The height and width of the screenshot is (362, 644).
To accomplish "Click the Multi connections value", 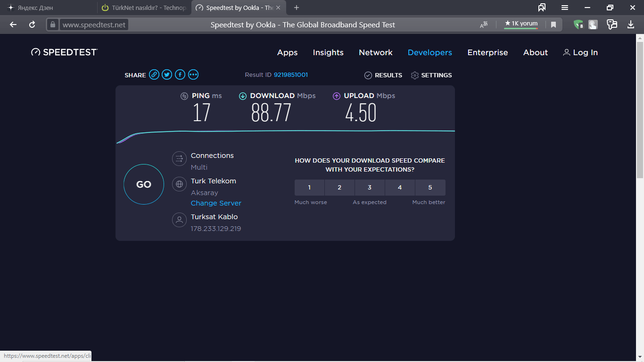I will pyautogui.click(x=199, y=167).
